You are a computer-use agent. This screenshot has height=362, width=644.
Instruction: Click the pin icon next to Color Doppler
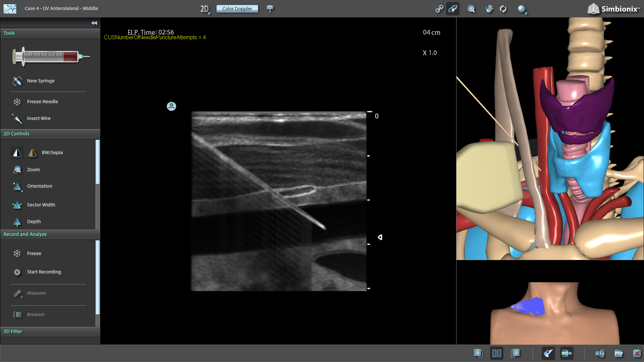click(270, 9)
